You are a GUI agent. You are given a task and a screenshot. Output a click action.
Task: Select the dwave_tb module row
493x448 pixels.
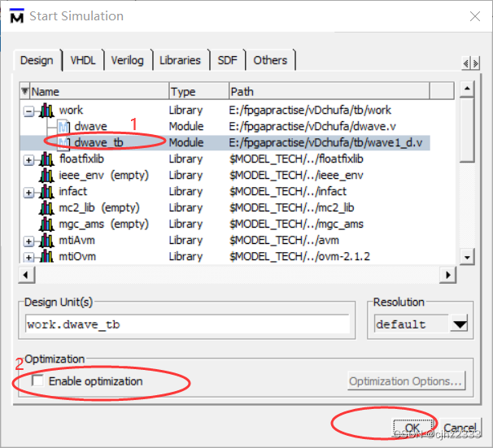click(x=225, y=142)
